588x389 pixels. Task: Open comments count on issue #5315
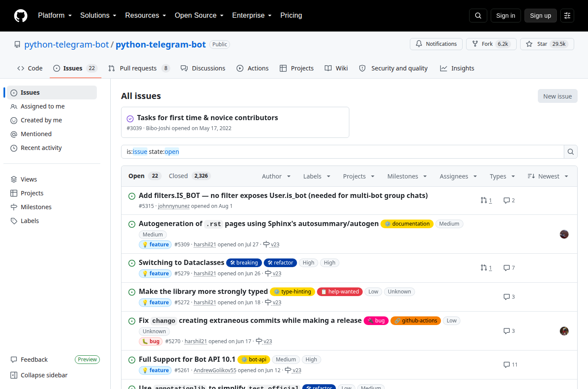coord(509,200)
